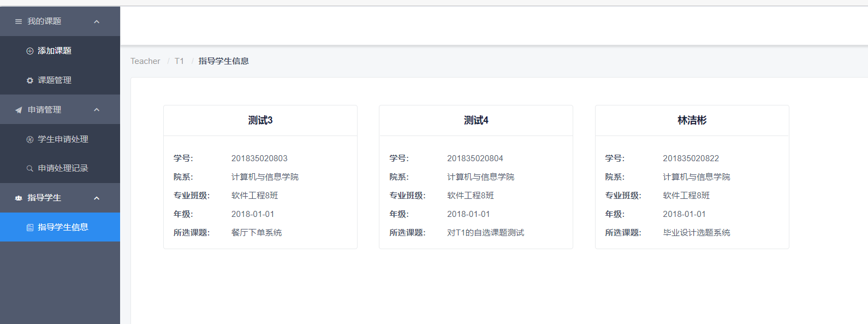Click the topic 对T1的自选课题测试
The height and width of the screenshot is (324, 868).
(485, 233)
